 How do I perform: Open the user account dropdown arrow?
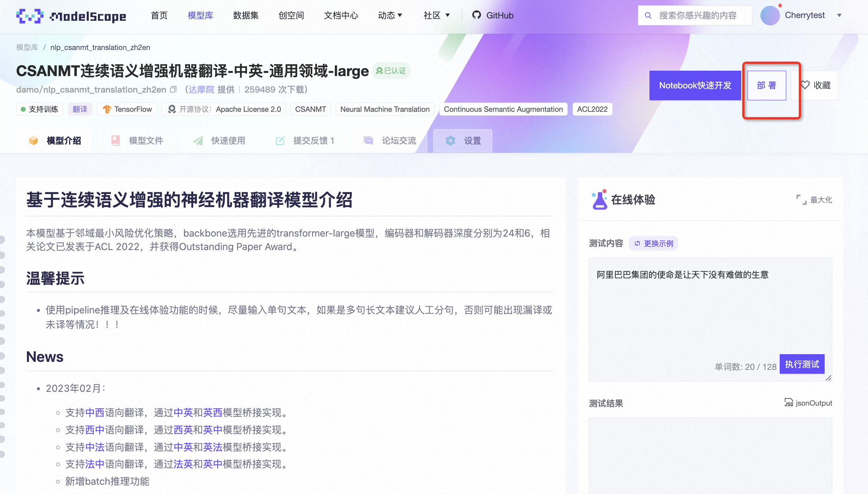(840, 15)
